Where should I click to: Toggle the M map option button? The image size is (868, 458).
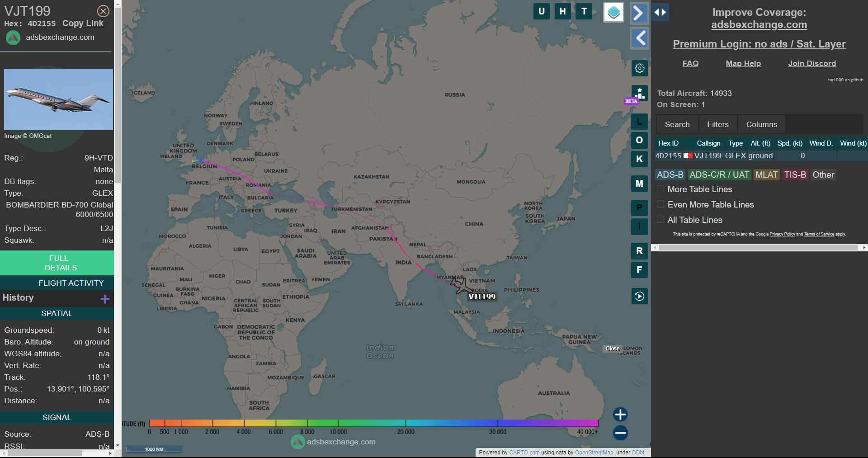click(x=639, y=184)
